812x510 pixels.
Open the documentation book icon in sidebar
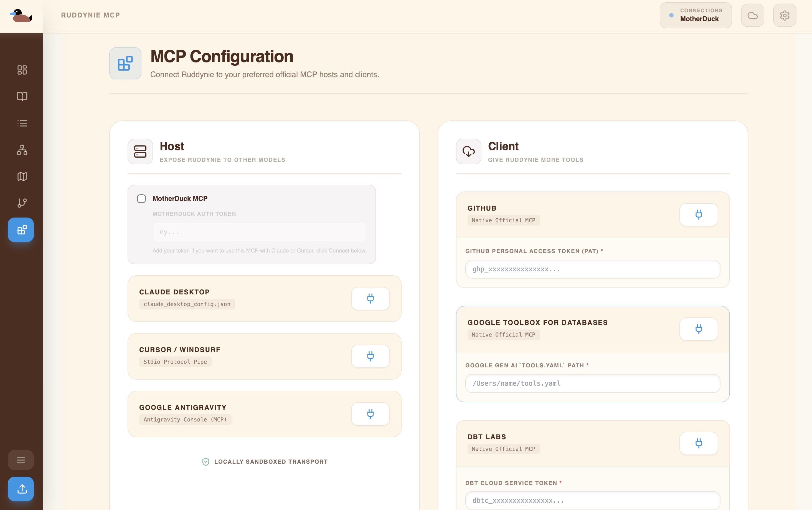(21, 97)
